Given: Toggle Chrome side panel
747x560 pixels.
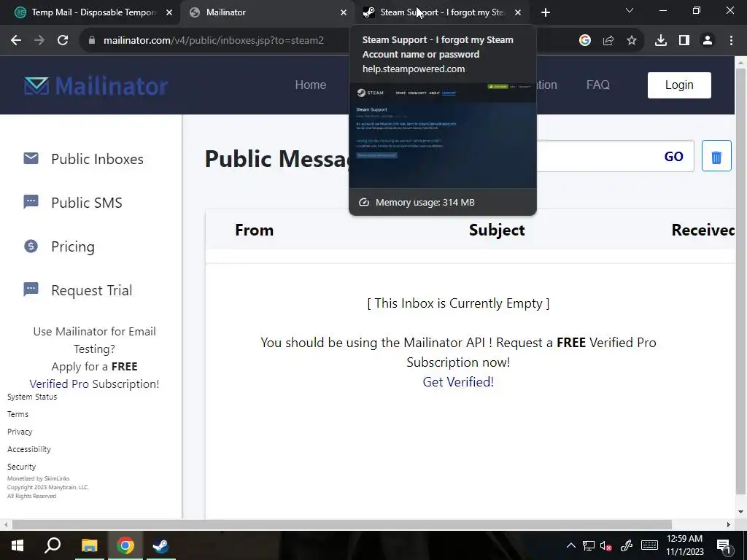Looking at the screenshot, I should point(684,41).
